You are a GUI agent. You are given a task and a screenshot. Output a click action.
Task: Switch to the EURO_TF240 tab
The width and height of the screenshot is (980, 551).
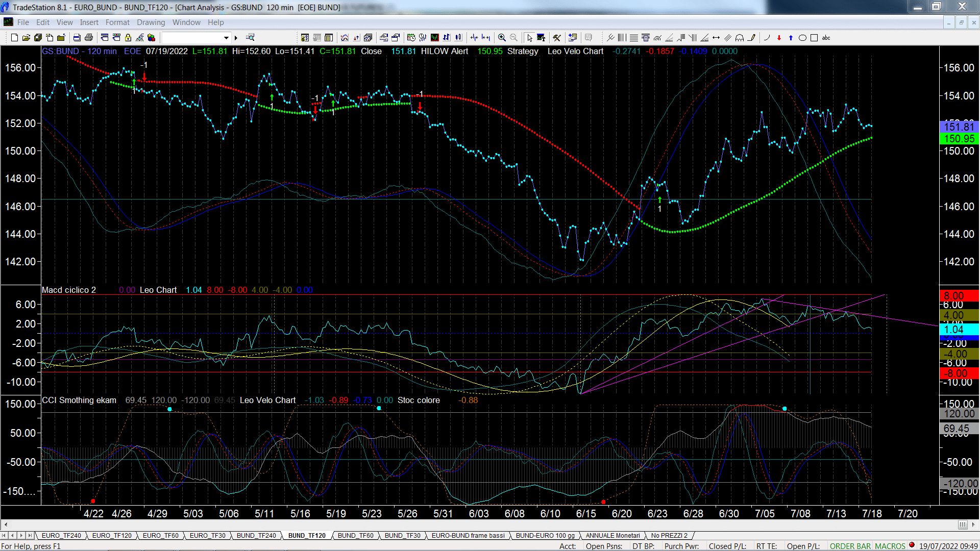pyautogui.click(x=61, y=536)
